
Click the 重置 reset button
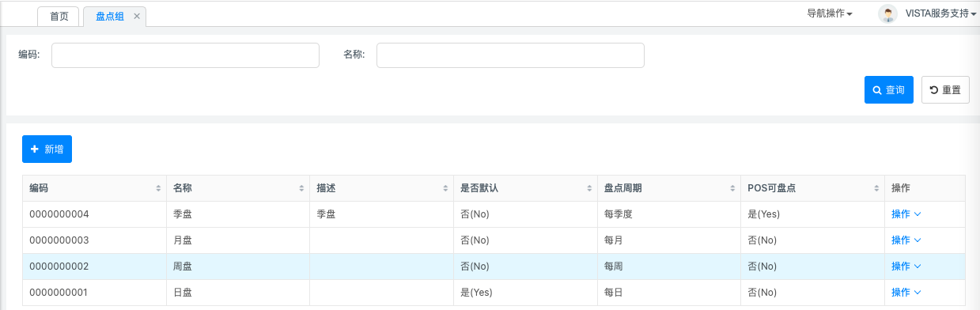pyautogui.click(x=945, y=90)
